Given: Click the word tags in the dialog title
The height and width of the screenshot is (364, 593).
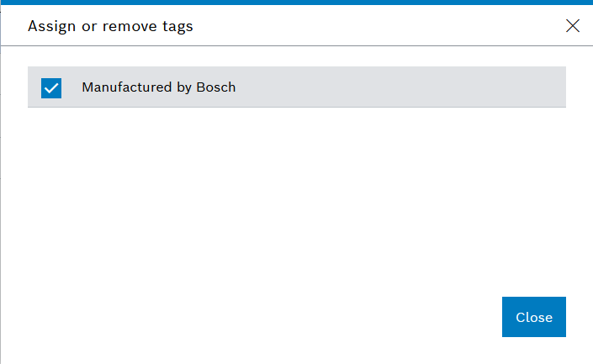Looking at the screenshot, I should point(177,27).
